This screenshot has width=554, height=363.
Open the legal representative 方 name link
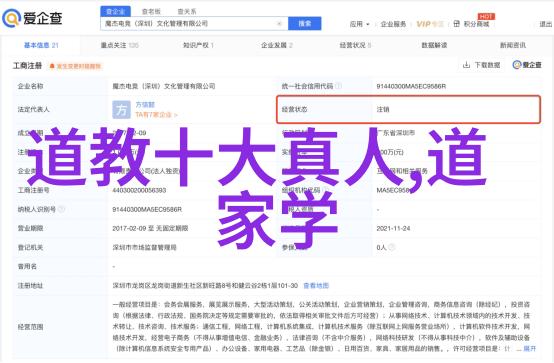[x=145, y=105]
